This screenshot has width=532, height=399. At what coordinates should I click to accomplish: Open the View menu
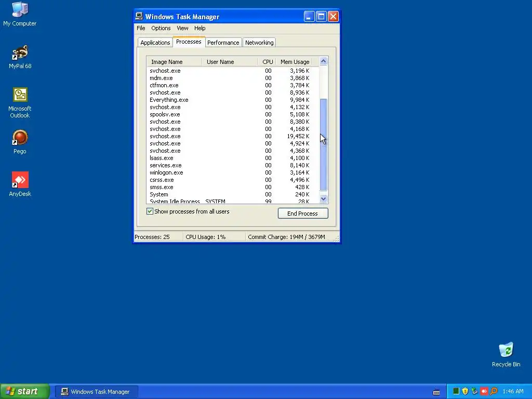(182, 28)
